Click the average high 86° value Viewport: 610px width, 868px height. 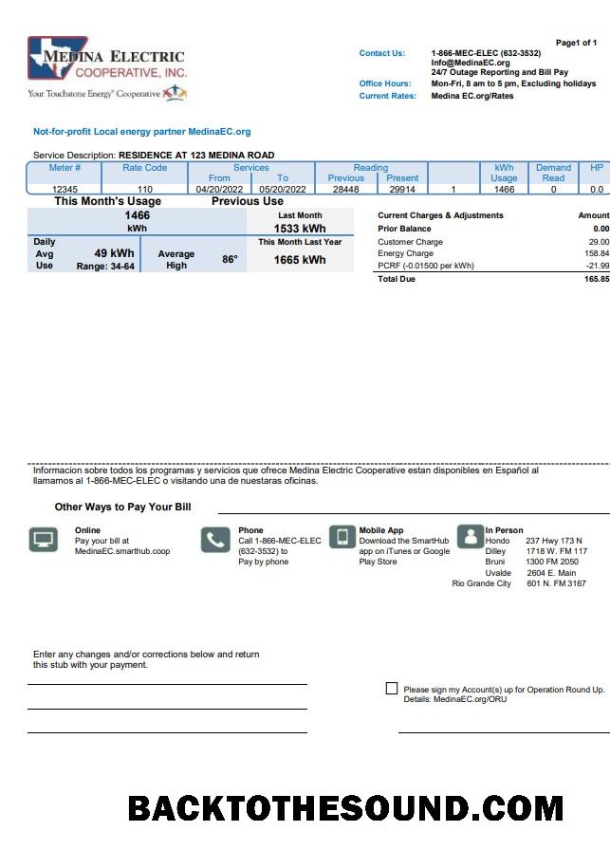[230, 259]
